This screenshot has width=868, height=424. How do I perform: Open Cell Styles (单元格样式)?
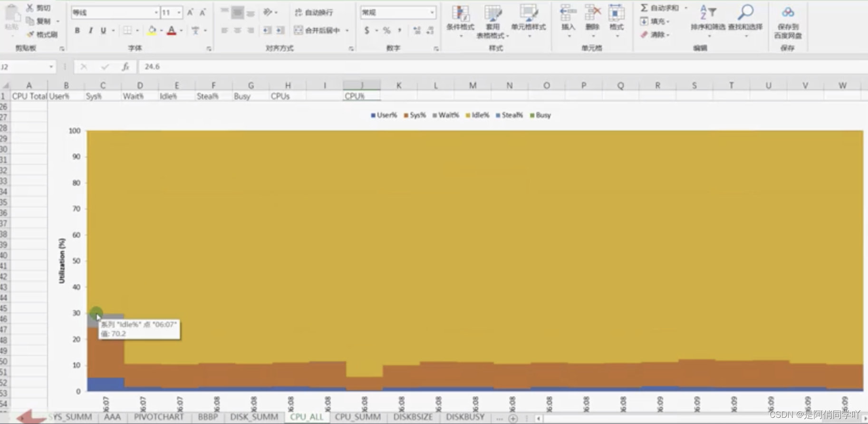528,21
